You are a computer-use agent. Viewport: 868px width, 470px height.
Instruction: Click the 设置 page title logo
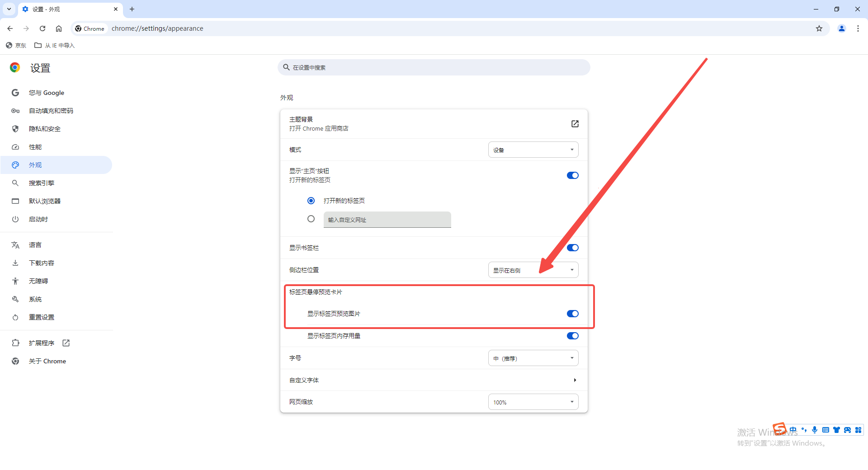coord(15,68)
